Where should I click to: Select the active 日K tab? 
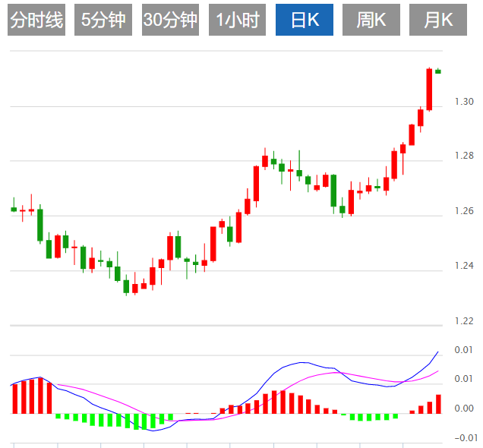305,20
